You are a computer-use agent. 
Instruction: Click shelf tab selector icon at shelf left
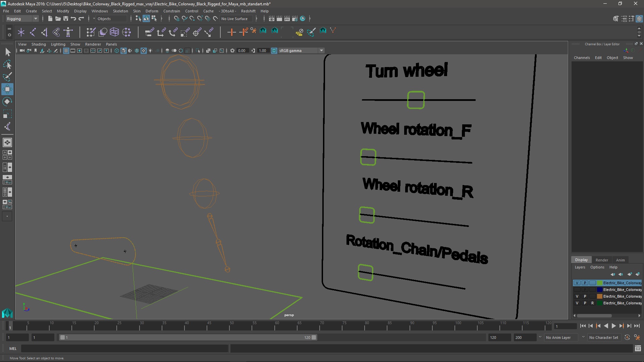point(9,29)
